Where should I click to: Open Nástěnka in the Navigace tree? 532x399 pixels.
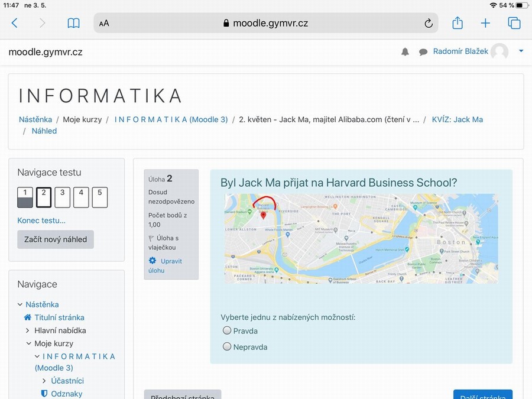point(42,304)
